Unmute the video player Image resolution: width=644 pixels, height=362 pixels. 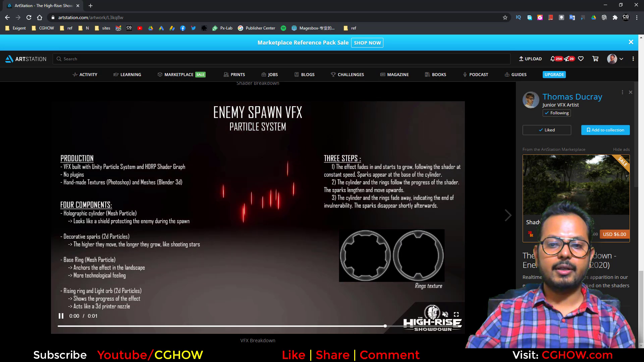pyautogui.click(x=445, y=314)
